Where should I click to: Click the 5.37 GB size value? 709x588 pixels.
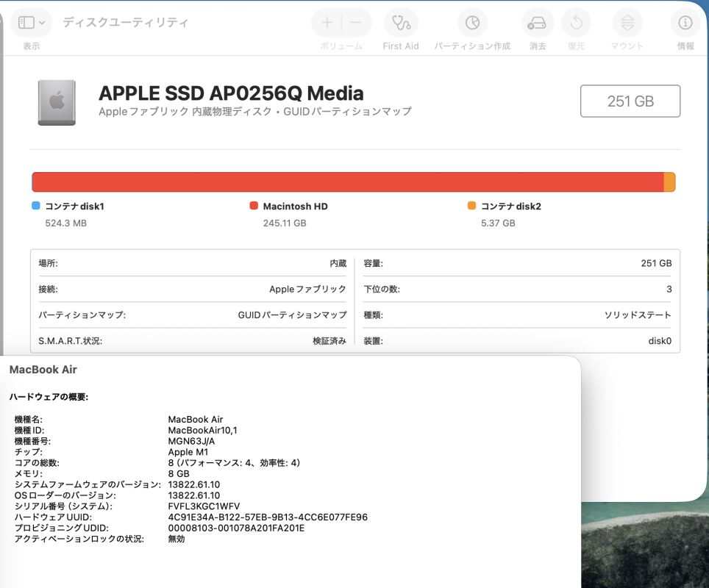498,223
